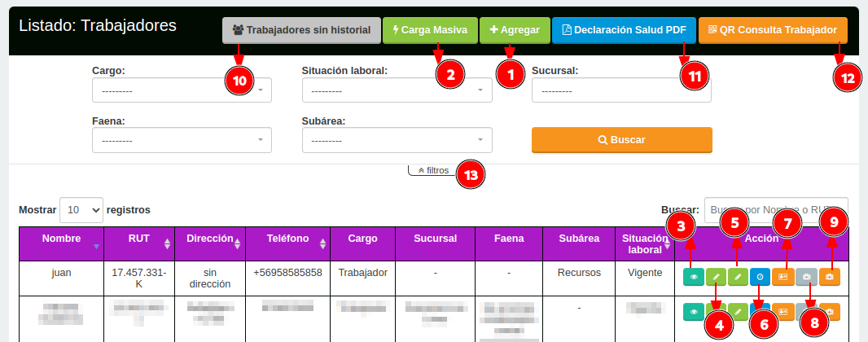Open the Sucursal filter dropdown
Viewport: 868px width, 342px height.
click(x=621, y=90)
